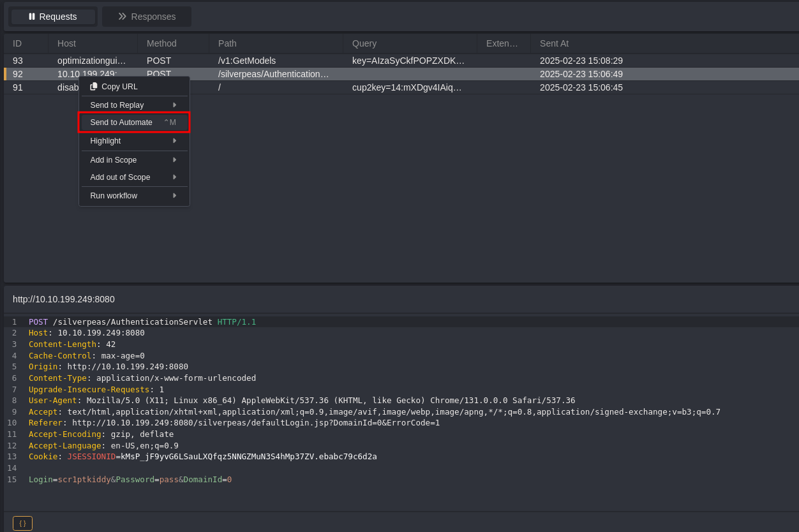
Task: Open the Add in Scope submenu
Action: (x=134, y=160)
